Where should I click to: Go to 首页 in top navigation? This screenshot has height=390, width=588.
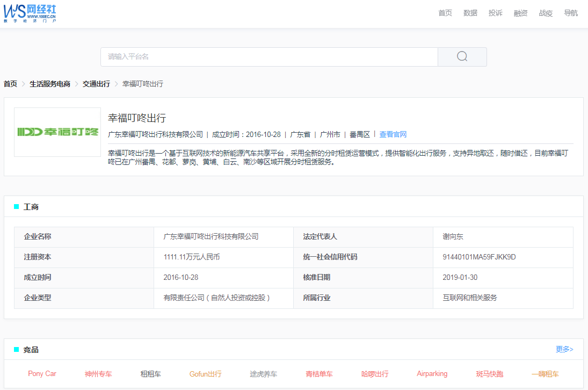click(x=445, y=13)
